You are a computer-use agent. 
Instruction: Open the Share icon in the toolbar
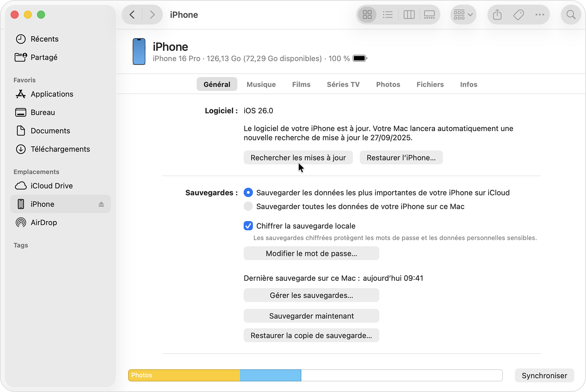tap(497, 15)
